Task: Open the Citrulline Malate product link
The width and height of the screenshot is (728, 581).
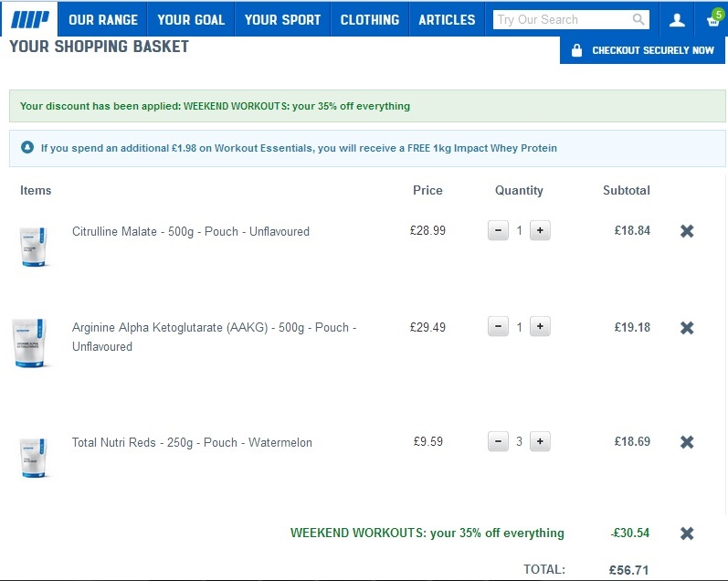Action: point(190,232)
